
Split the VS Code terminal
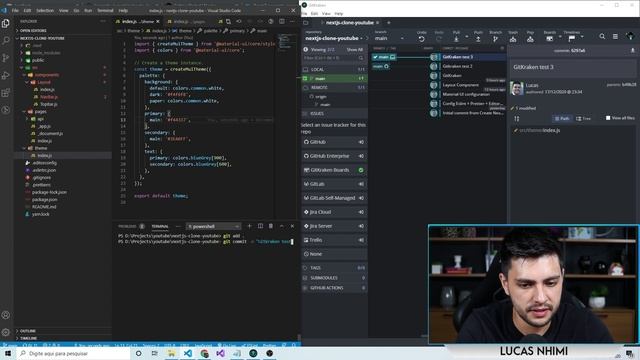tap(260, 226)
